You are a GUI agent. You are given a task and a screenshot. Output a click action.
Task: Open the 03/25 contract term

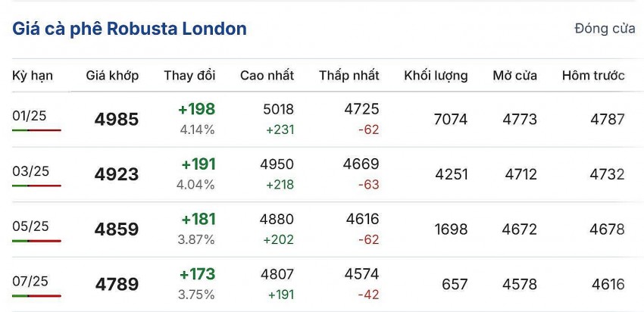(30, 171)
